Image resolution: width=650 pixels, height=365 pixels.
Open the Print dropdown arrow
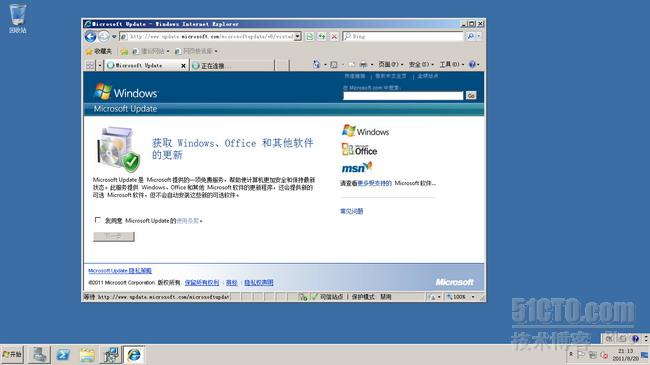372,65
